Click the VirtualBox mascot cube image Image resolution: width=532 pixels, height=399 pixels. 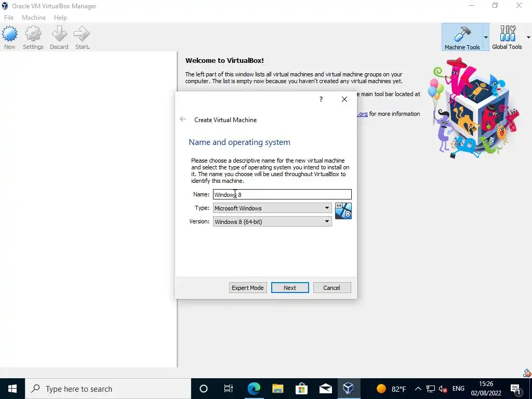pos(474,109)
